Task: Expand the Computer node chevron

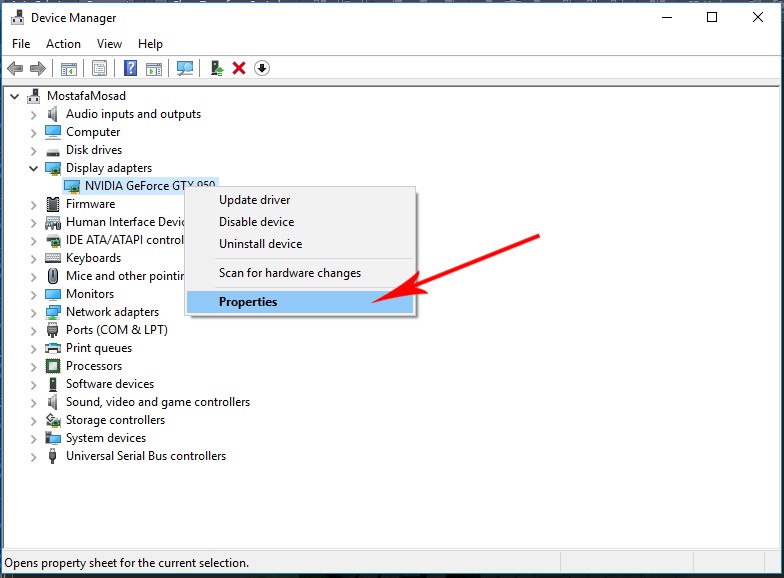Action: pyautogui.click(x=34, y=132)
